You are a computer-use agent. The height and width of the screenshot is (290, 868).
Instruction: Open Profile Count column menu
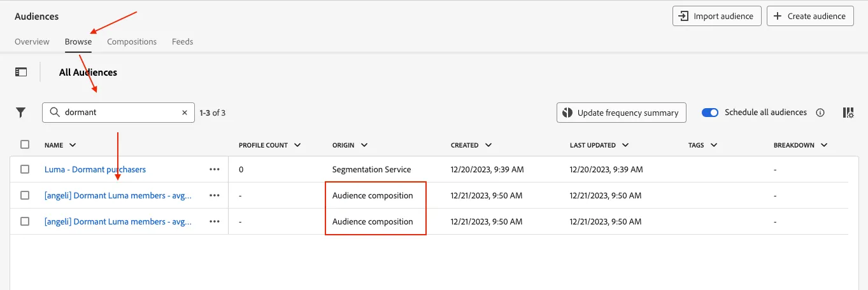click(x=297, y=145)
